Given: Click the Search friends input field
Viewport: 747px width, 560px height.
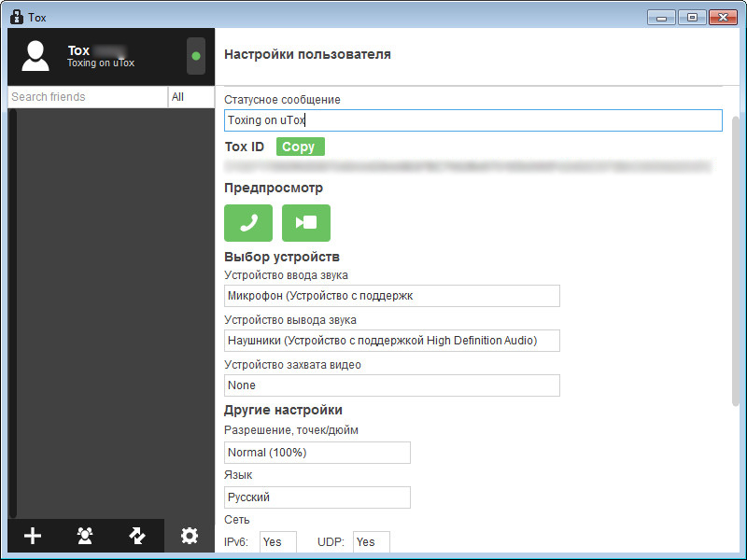Looking at the screenshot, I should point(88,97).
